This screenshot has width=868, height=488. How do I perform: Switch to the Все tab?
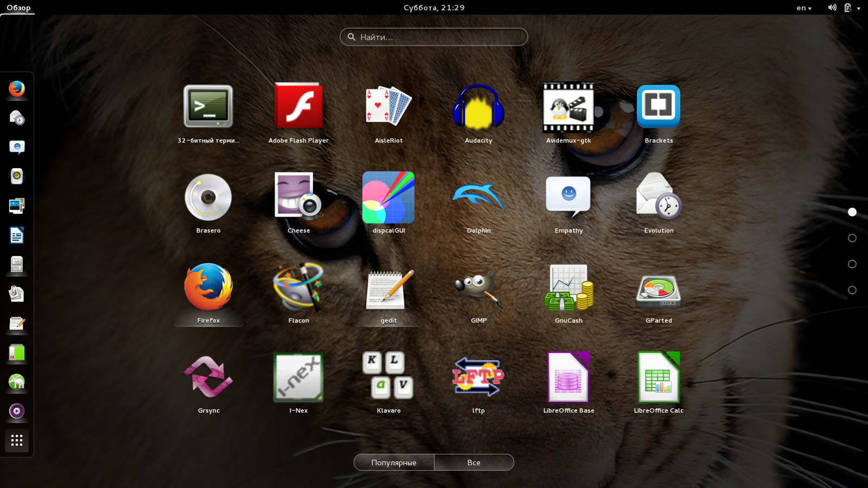coord(474,463)
